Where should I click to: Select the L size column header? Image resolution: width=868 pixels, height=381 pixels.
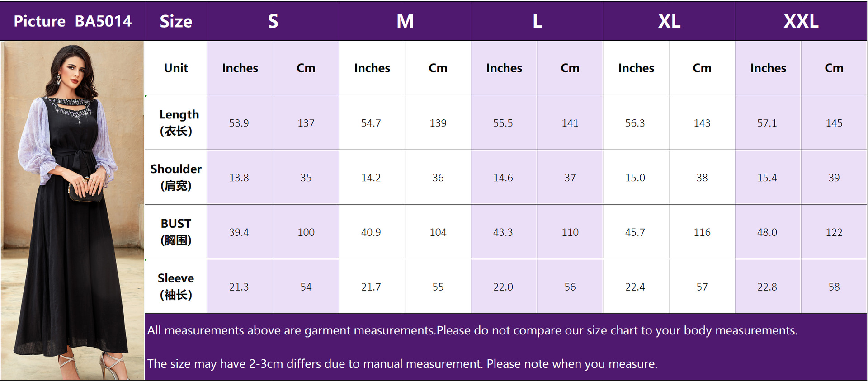(x=537, y=21)
